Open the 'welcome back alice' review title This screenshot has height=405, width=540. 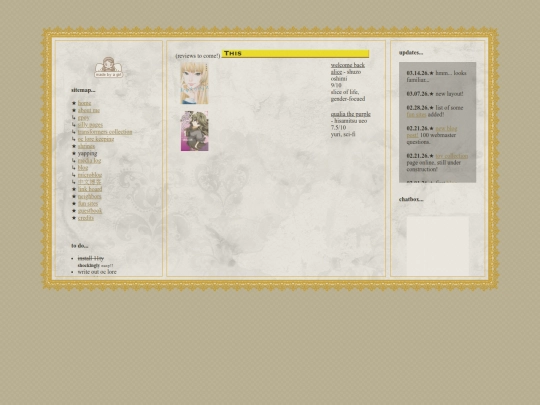pos(348,69)
